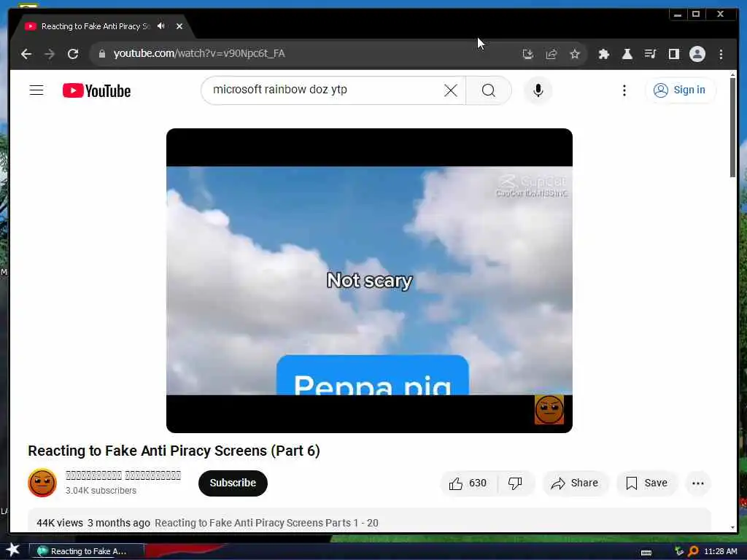The width and height of the screenshot is (747, 560).
Task: Click the video title text
Action: coord(174,451)
